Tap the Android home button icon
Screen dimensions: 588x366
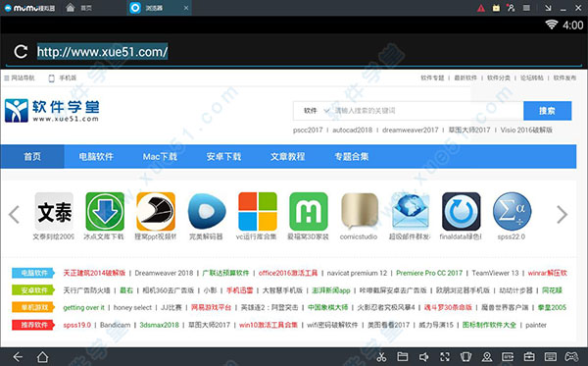click(42, 356)
